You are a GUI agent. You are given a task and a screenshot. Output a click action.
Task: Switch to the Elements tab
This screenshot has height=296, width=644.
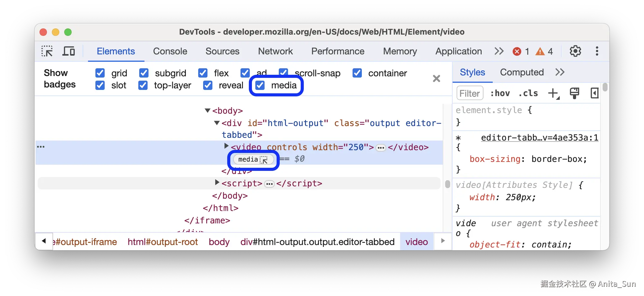pyautogui.click(x=116, y=51)
